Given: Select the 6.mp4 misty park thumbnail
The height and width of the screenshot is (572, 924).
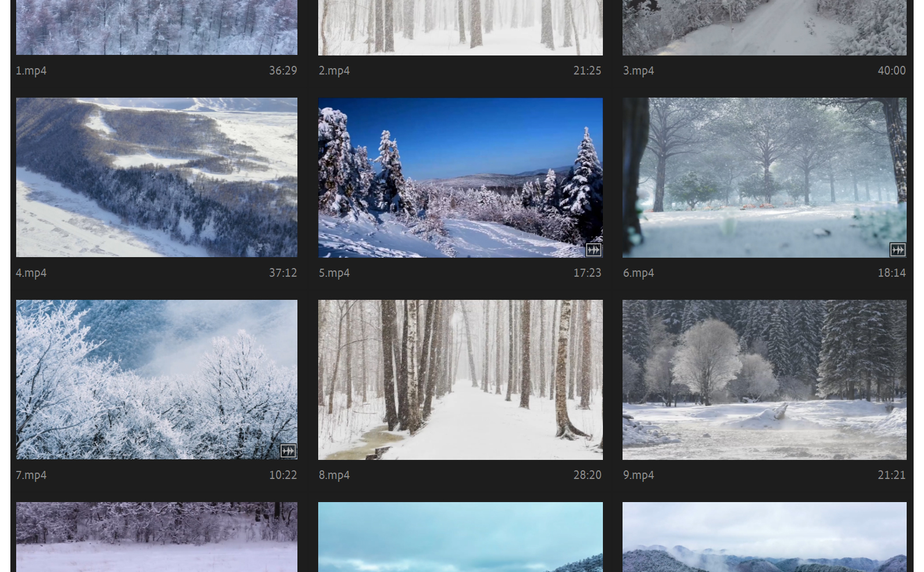Looking at the screenshot, I should [x=765, y=177].
